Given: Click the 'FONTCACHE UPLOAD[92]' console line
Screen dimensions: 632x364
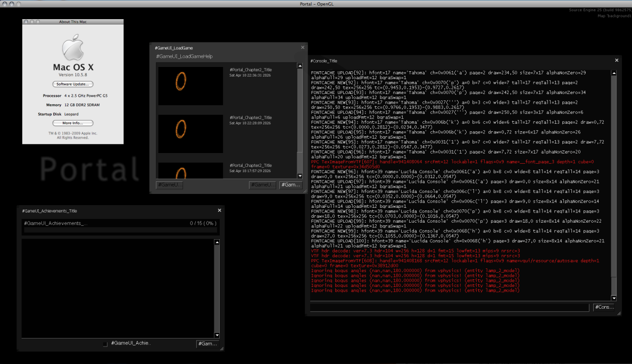Looking at the screenshot, I should pos(448,75).
